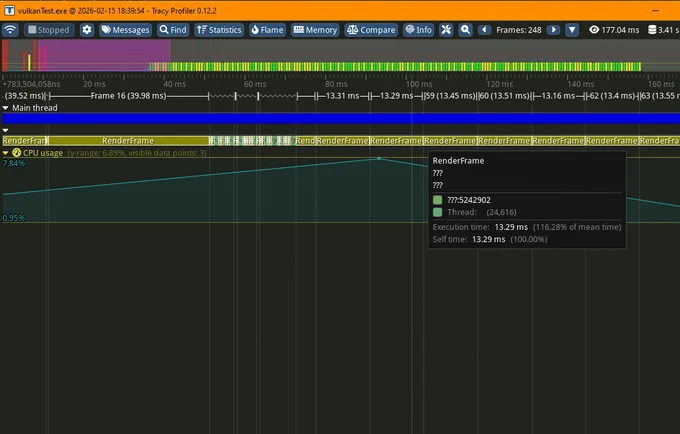The height and width of the screenshot is (434, 680).
Task: Open the Memory window
Action: pyautogui.click(x=315, y=29)
